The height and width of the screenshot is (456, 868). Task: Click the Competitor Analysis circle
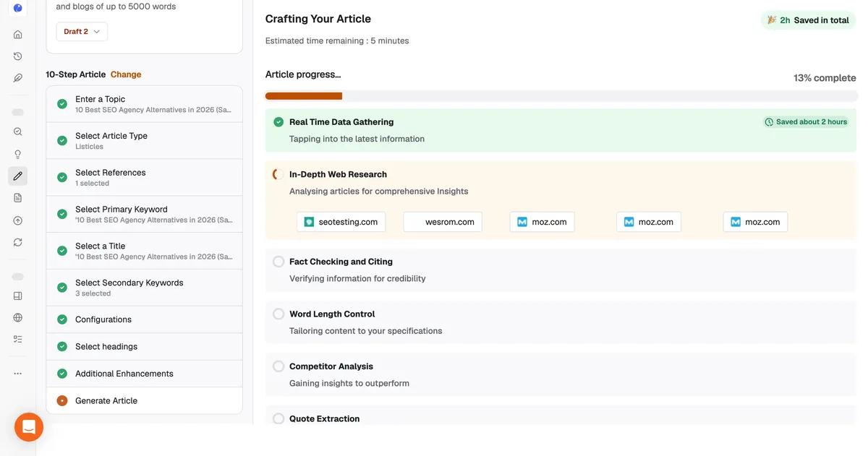coord(278,366)
